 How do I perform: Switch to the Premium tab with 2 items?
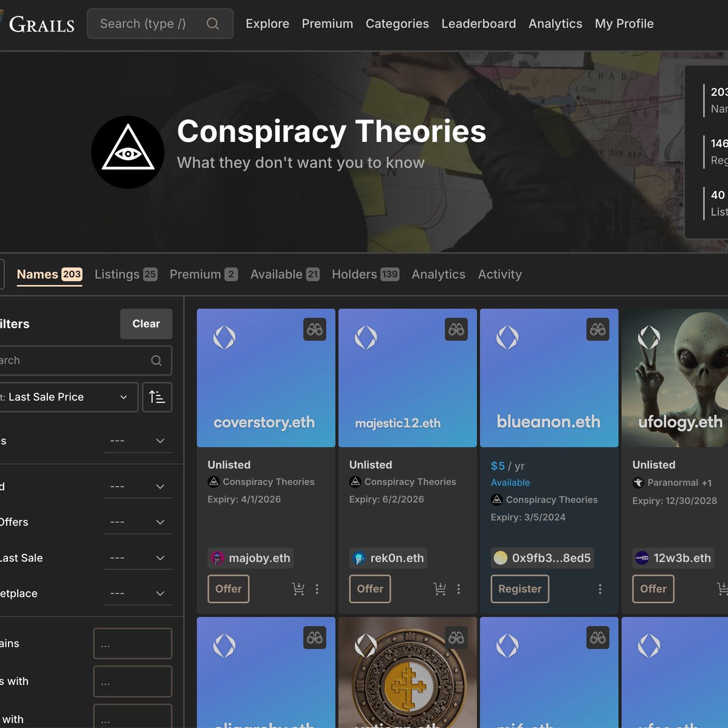pyautogui.click(x=203, y=274)
